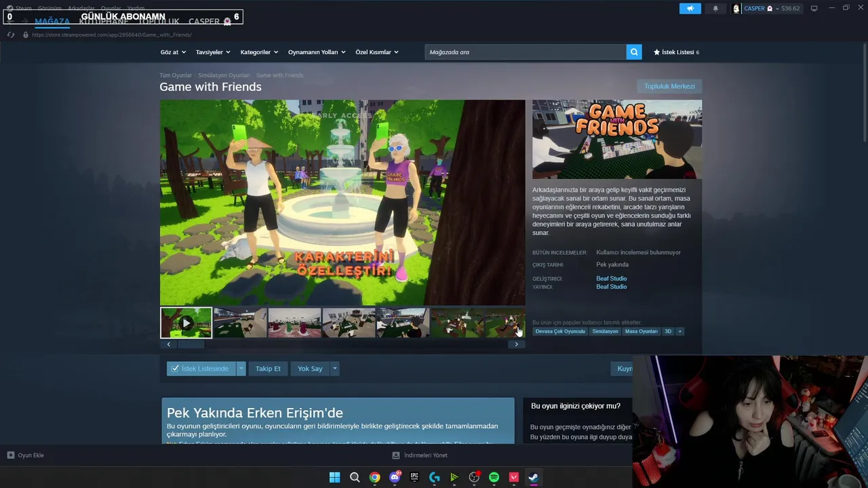
Task: Open the notifications bell
Action: click(x=715, y=8)
